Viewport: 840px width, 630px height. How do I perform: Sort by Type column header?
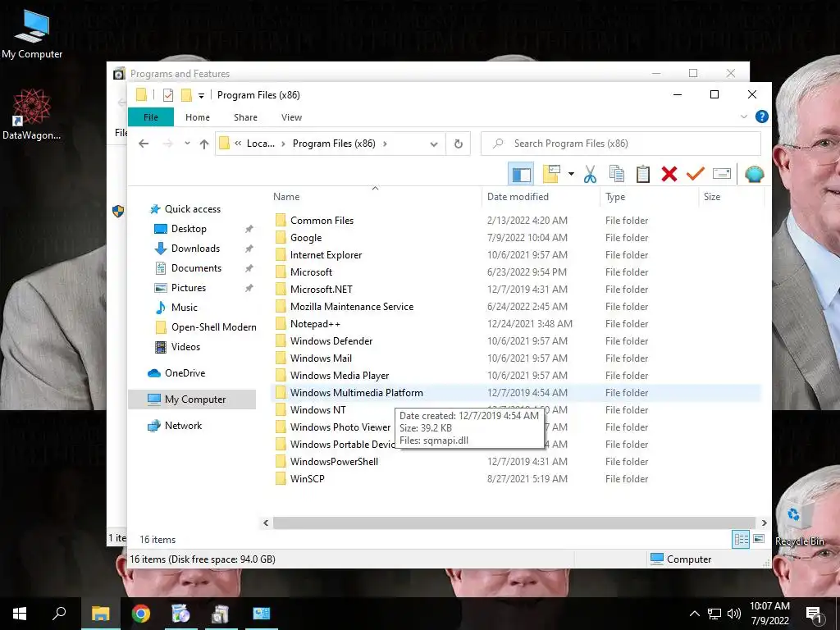coord(650,197)
